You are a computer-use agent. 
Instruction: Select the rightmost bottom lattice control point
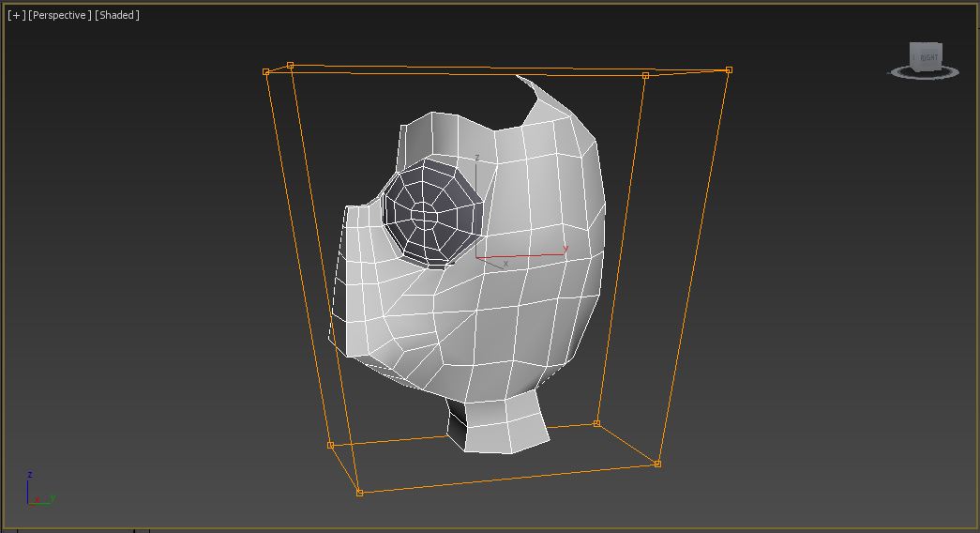(657, 464)
